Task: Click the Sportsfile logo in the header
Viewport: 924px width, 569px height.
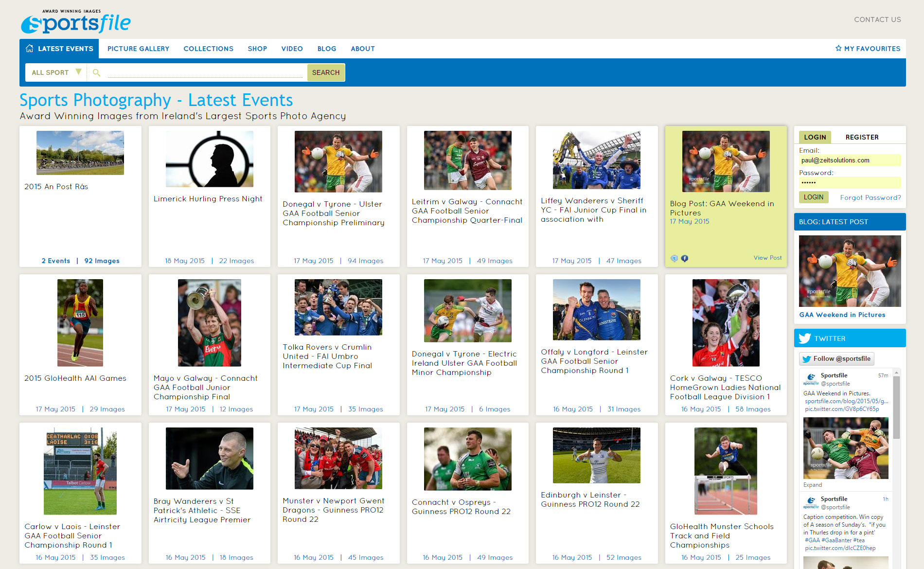Action: coord(76,22)
